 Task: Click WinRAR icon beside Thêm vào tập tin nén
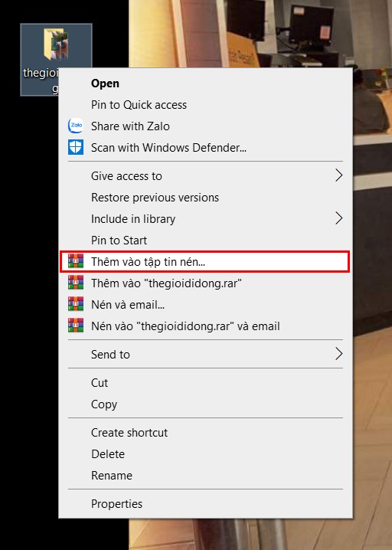pos(76,261)
